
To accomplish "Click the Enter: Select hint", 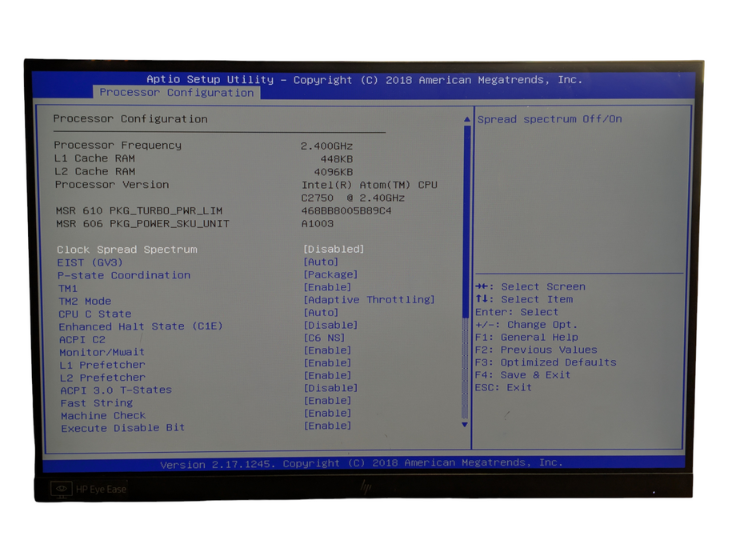I will (517, 312).
